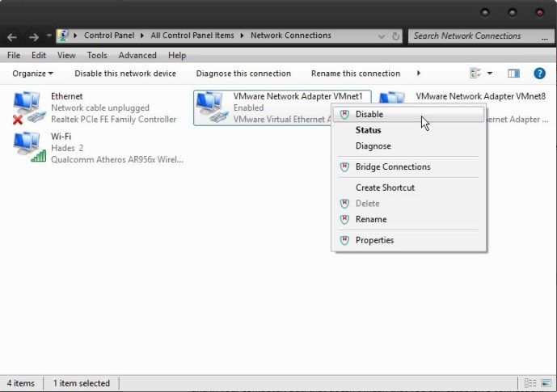Viewport: 557px width, 392px height.
Task: Open the Advanced menu
Action: [x=137, y=56]
